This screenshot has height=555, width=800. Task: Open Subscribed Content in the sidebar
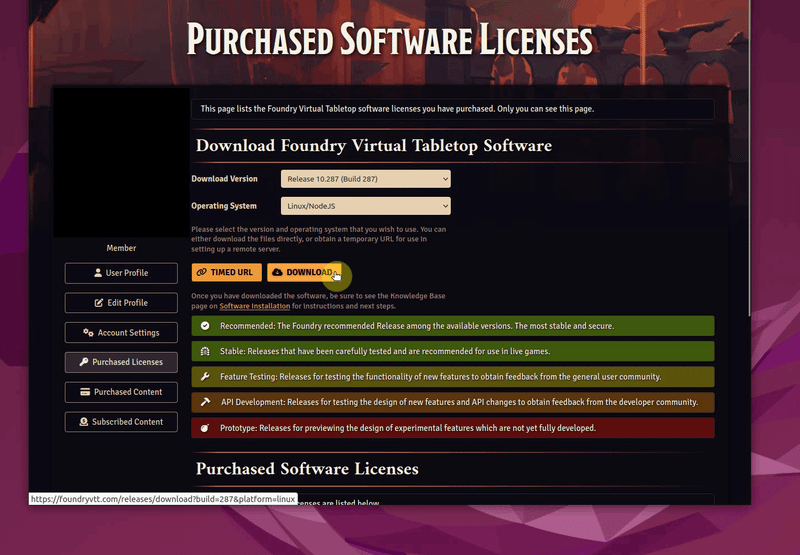(121, 422)
